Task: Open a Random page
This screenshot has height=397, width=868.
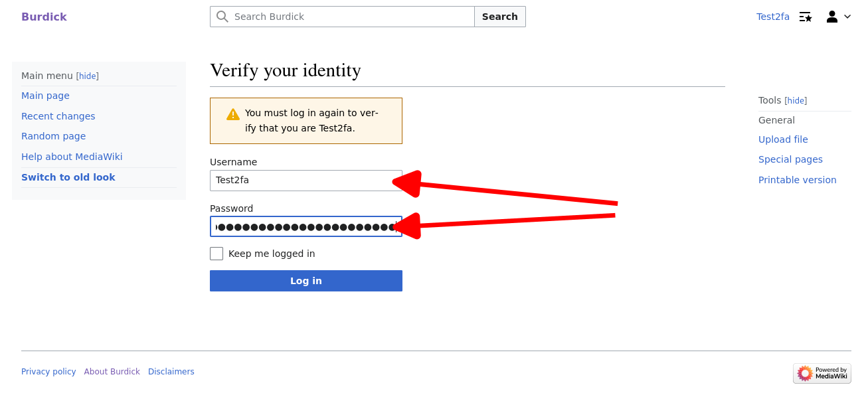Action: (x=53, y=136)
